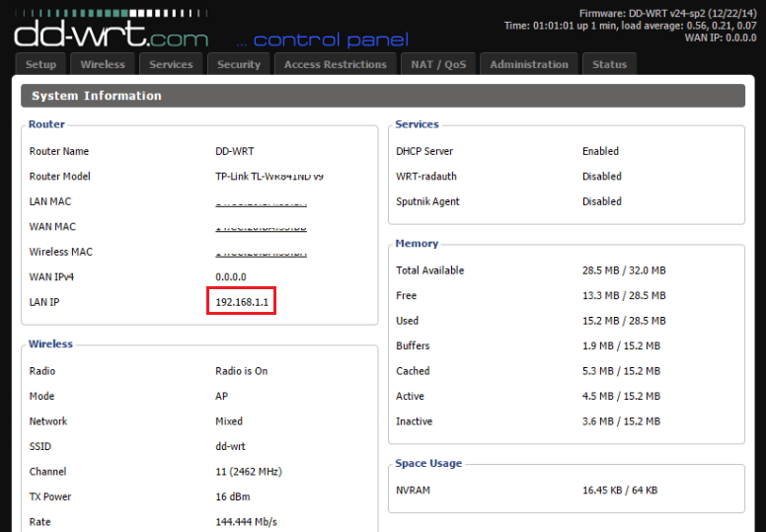Click DHCP Server Enabled status
The image size is (766, 532).
pyautogui.click(x=600, y=151)
